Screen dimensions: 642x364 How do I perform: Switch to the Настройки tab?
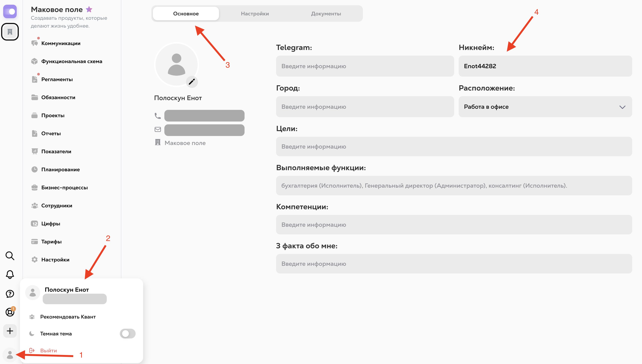click(x=255, y=14)
